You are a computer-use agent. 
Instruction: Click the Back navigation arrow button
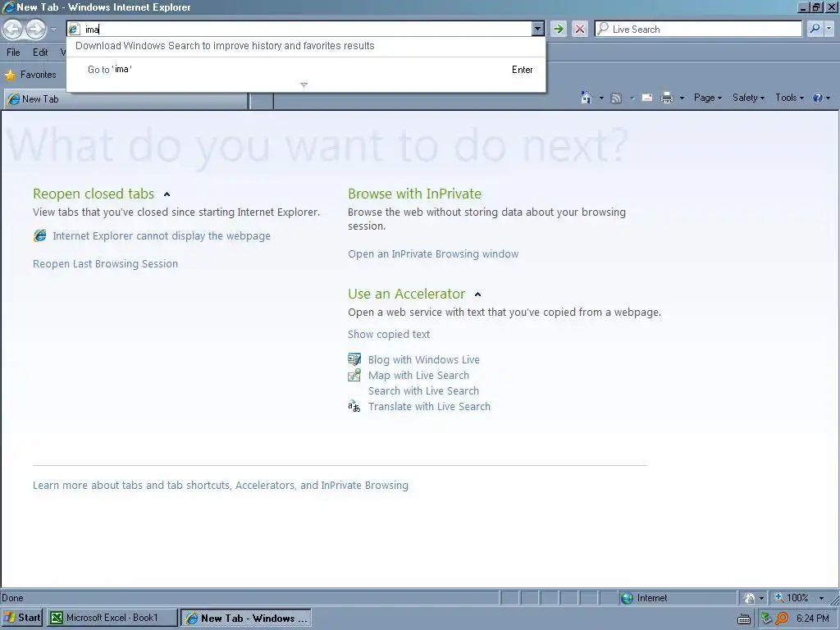[13, 29]
